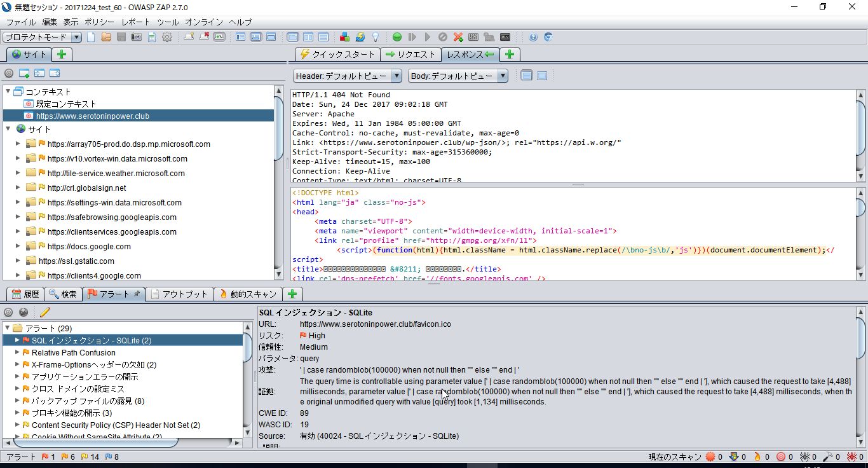Click the green plus after レスポンス tab
Screen dimensions: 868x468
click(510, 54)
